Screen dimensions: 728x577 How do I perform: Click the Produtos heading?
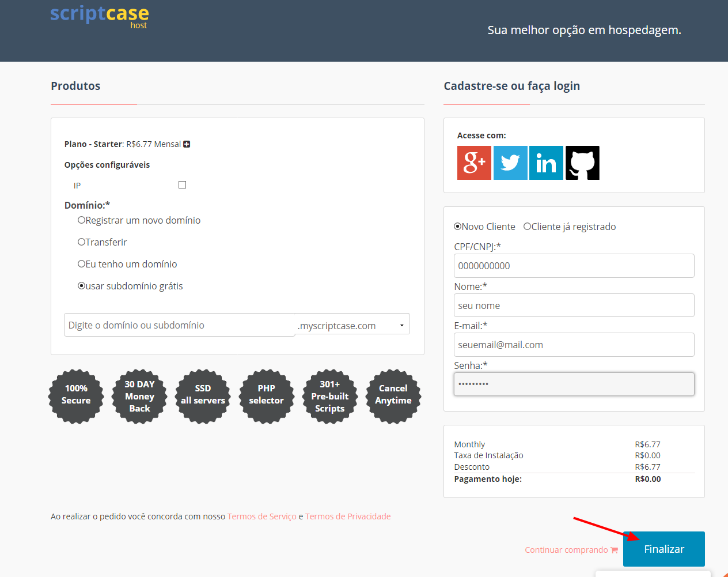75,86
